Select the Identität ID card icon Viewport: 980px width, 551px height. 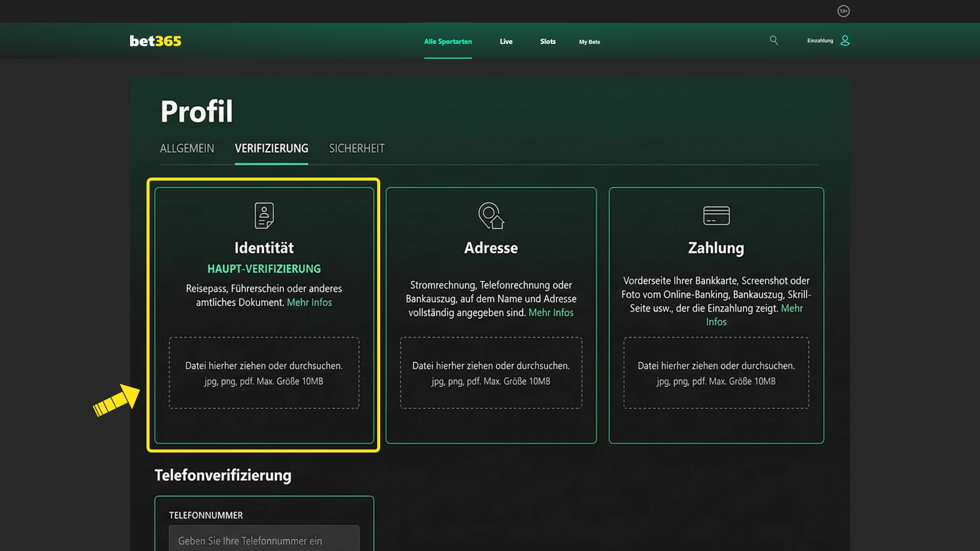click(263, 215)
